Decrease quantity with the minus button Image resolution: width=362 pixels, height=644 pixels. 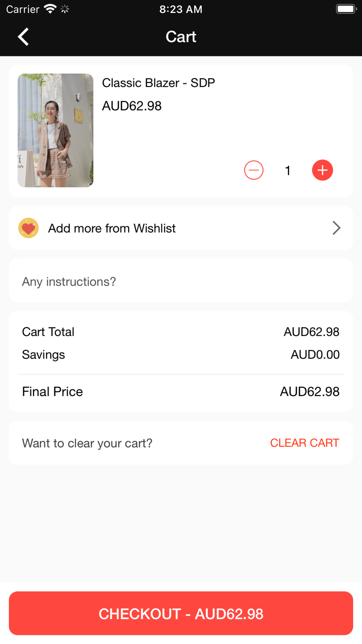point(253,170)
